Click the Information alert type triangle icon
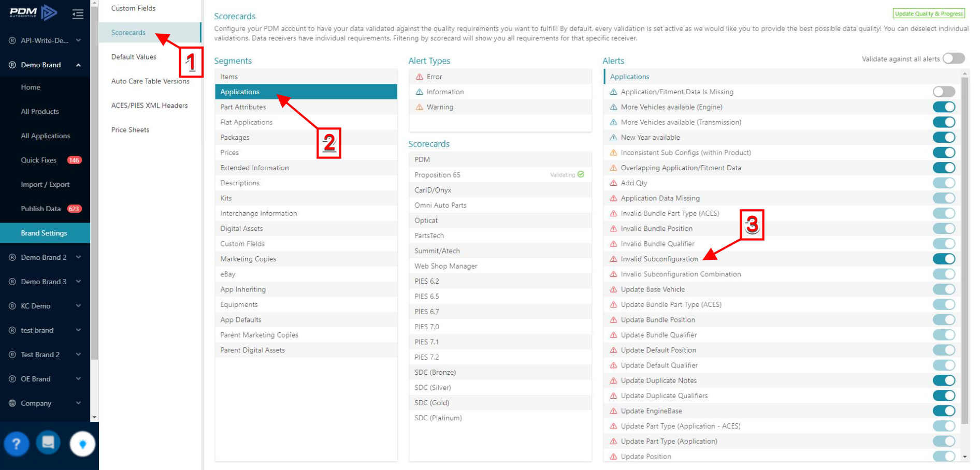The height and width of the screenshot is (470, 980). click(420, 92)
